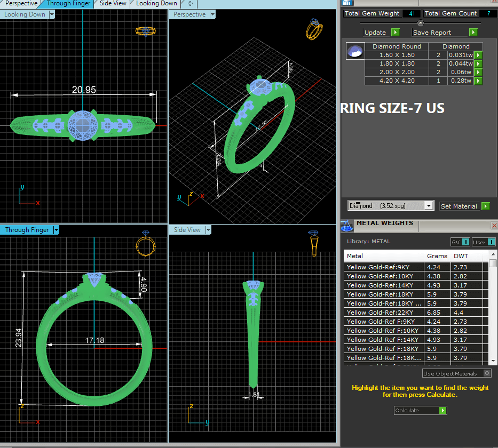Click the plus icon to add viewport tab
This screenshot has width=498, height=448.
pyautogui.click(x=190, y=3)
